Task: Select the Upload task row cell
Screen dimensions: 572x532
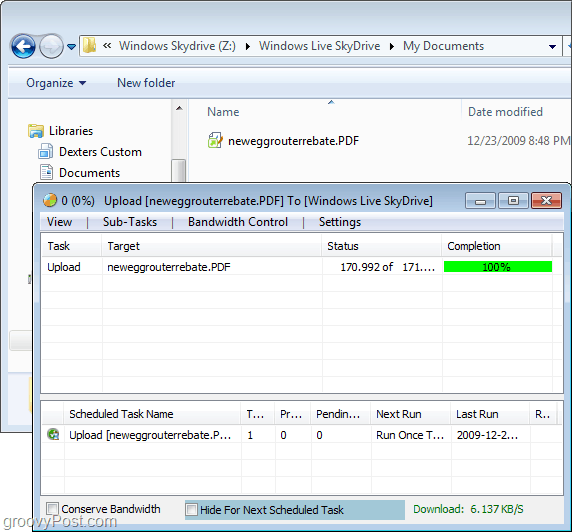Action: (64, 267)
